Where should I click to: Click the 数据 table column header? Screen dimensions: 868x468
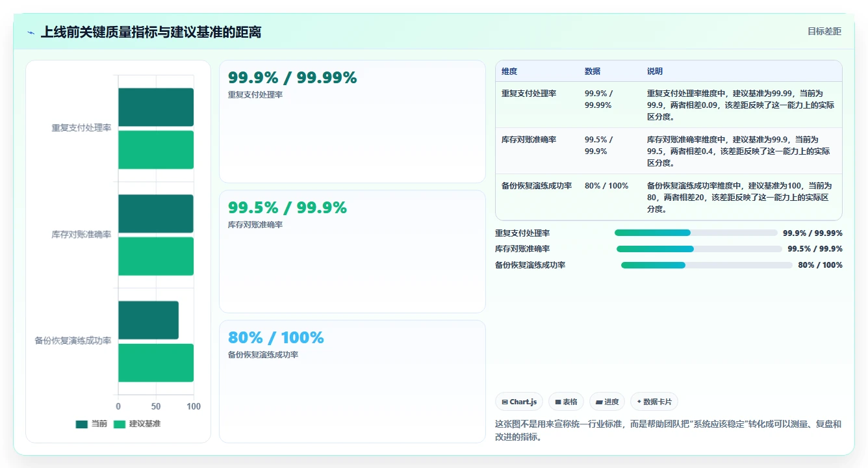tap(593, 71)
